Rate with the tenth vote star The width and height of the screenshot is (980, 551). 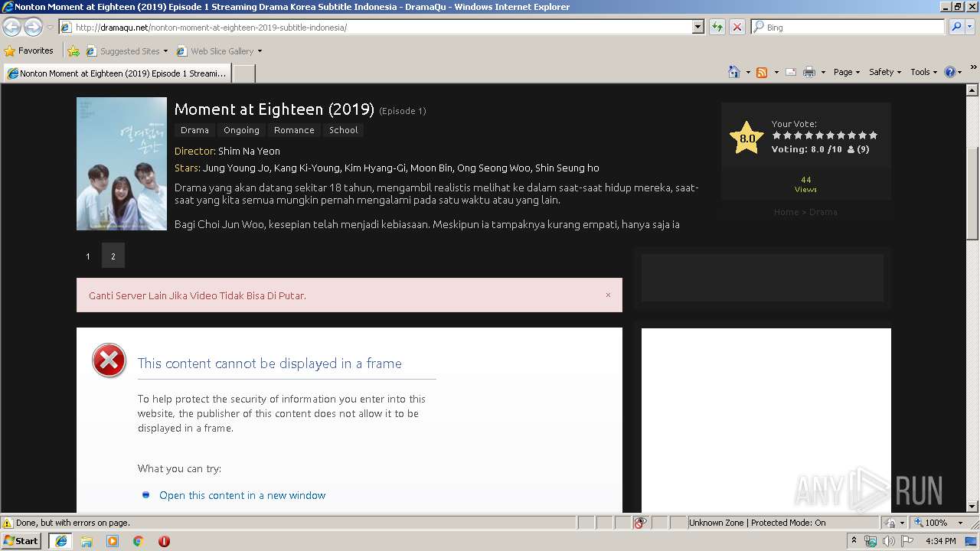pyautogui.click(x=873, y=135)
